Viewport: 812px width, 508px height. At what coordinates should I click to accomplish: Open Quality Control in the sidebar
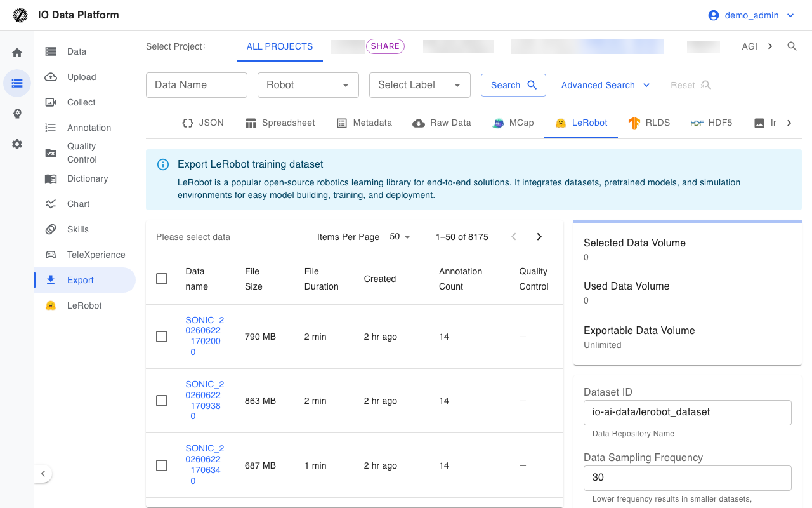(x=85, y=153)
